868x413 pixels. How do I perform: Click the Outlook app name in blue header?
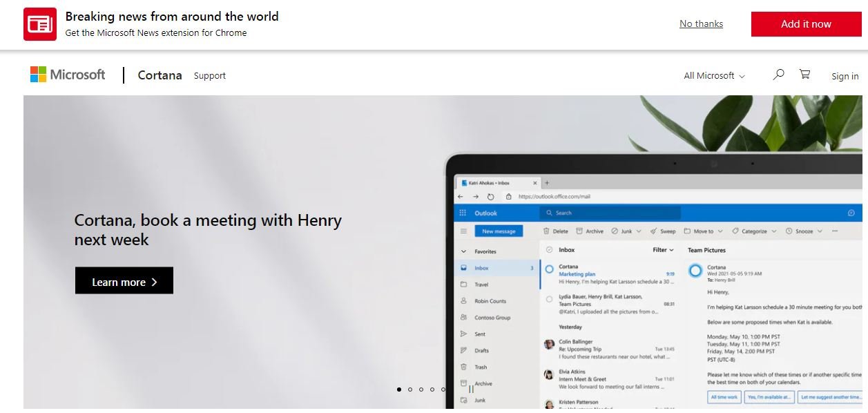[485, 213]
